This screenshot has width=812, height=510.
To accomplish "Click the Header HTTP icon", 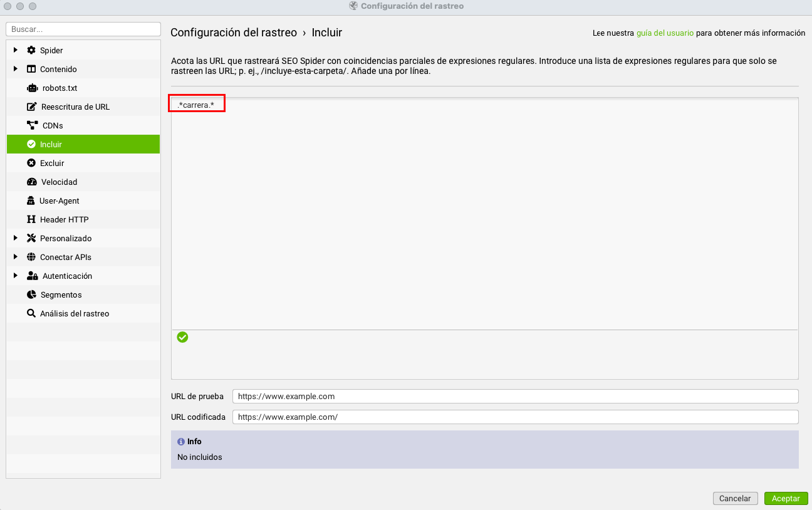I will (31, 219).
